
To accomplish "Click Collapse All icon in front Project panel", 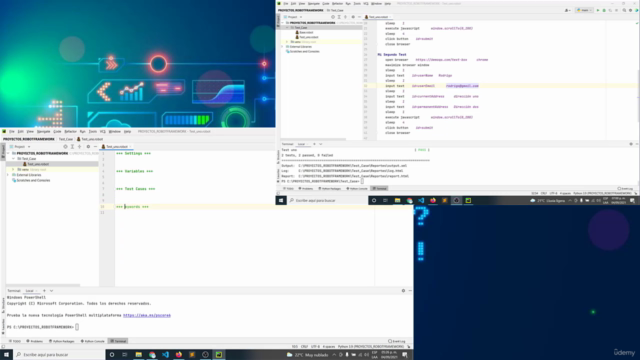I will 80,147.
